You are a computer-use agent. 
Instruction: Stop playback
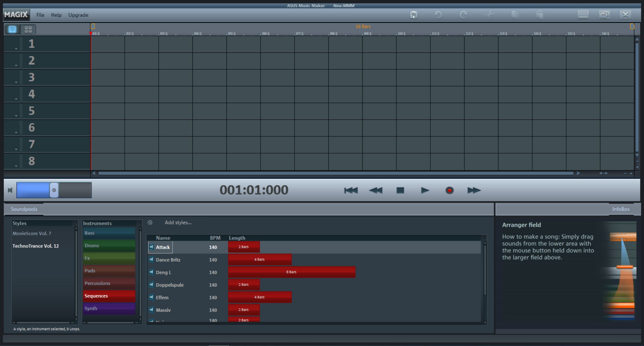(x=400, y=190)
